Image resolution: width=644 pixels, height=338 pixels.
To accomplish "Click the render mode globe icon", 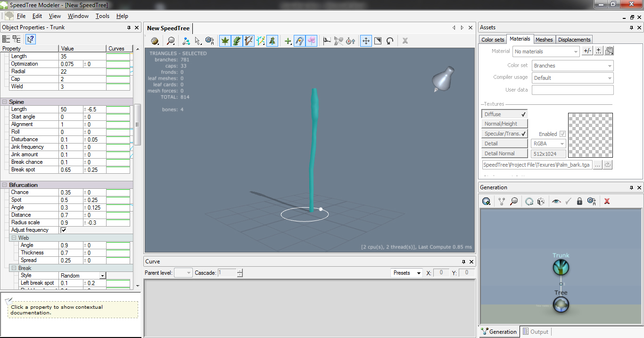I will [155, 41].
